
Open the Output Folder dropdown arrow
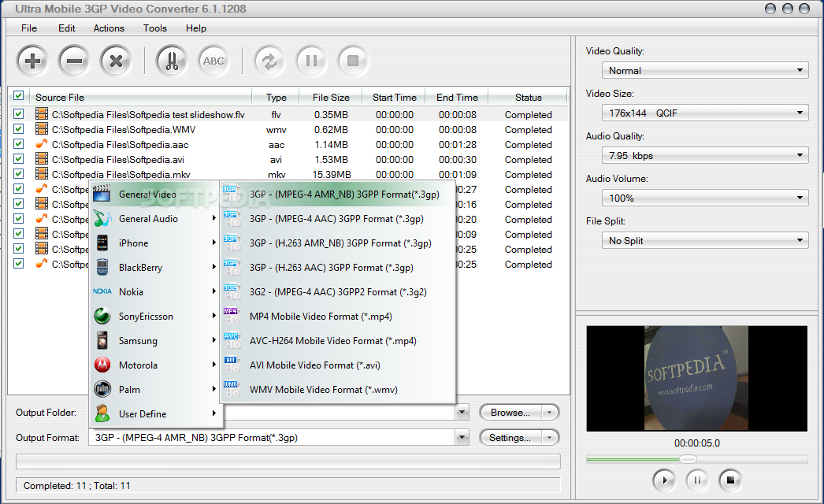(x=462, y=413)
